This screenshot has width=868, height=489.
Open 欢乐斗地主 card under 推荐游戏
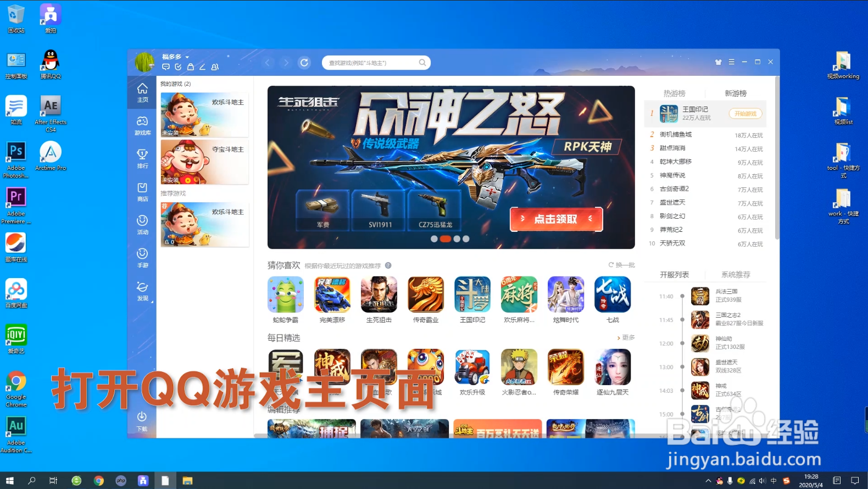(x=204, y=224)
